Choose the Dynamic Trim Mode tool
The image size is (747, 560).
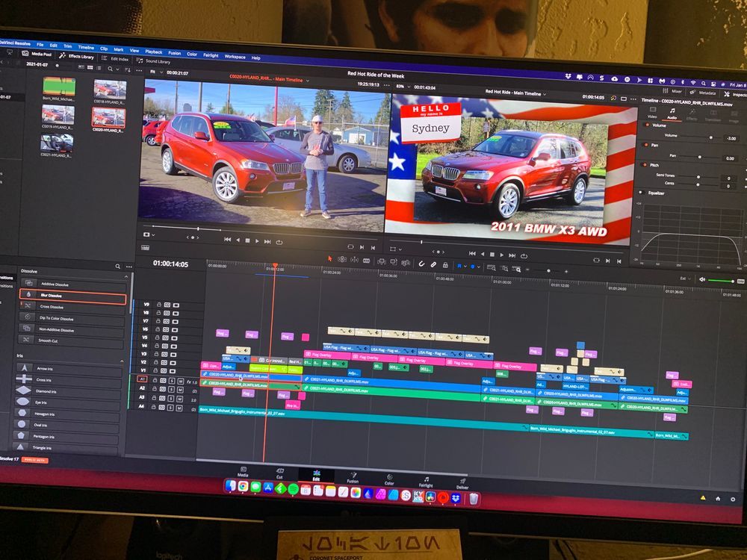tap(354, 260)
